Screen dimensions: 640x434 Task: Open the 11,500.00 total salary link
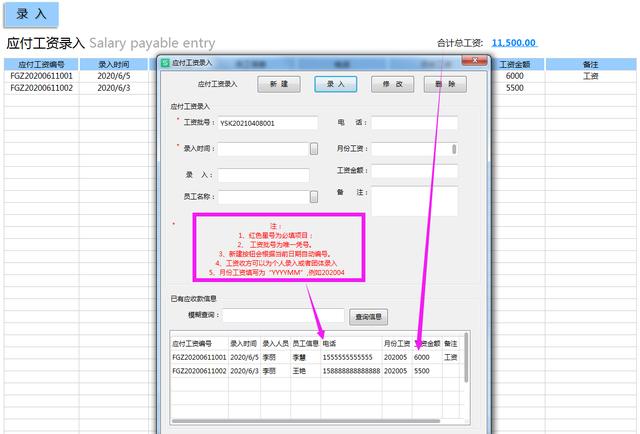tap(514, 43)
